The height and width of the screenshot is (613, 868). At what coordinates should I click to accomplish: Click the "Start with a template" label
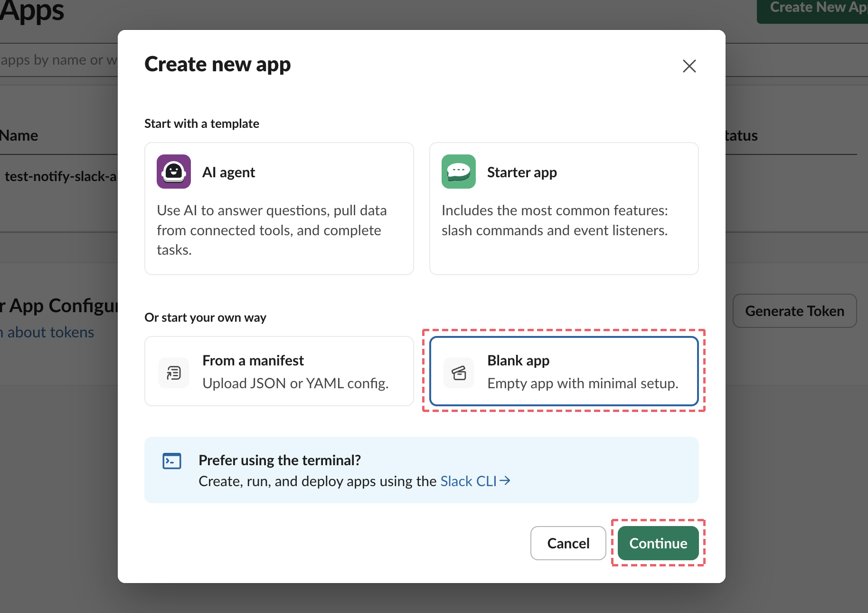[x=202, y=124]
